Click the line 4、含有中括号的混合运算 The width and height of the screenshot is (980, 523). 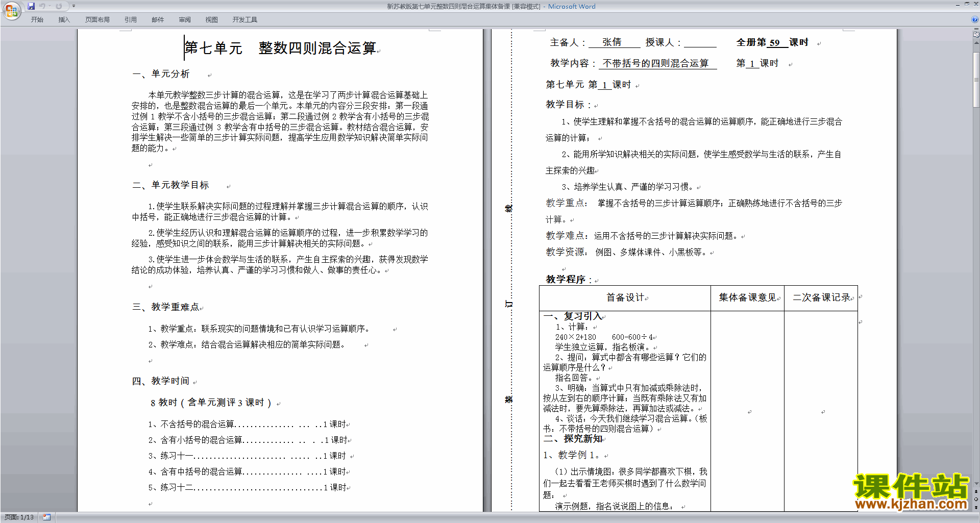pyautogui.click(x=247, y=471)
